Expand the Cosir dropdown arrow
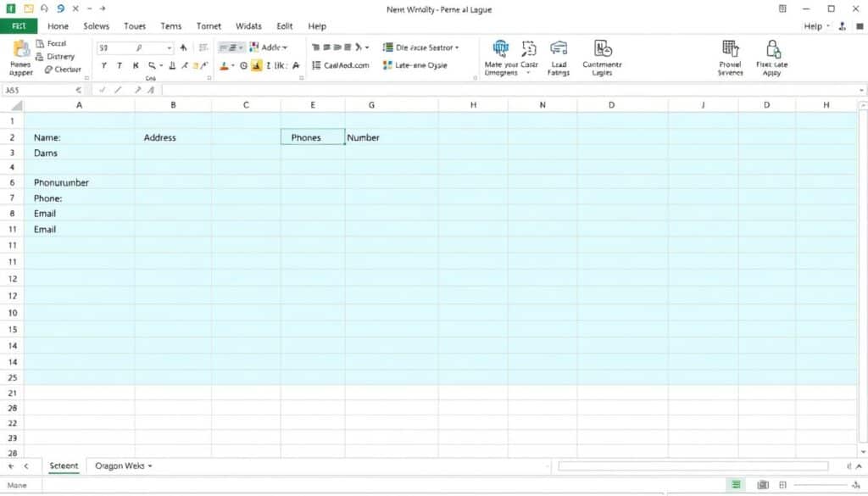The image size is (868, 496). [x=528, y=73]
